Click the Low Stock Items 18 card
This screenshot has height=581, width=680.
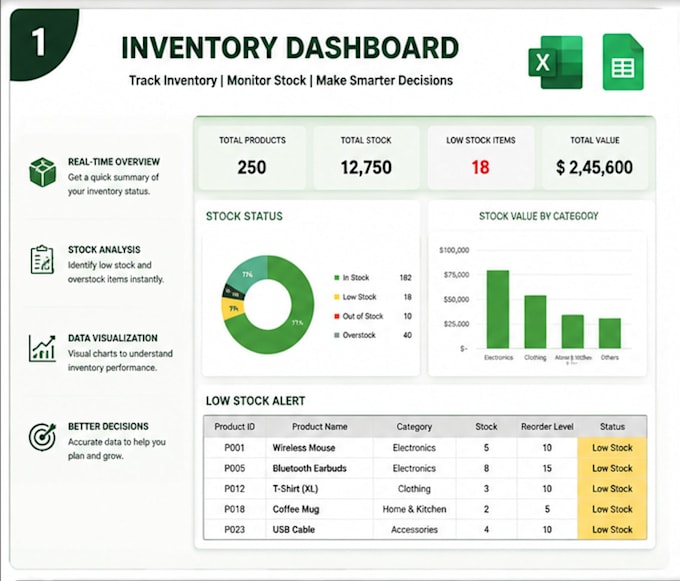481,157
